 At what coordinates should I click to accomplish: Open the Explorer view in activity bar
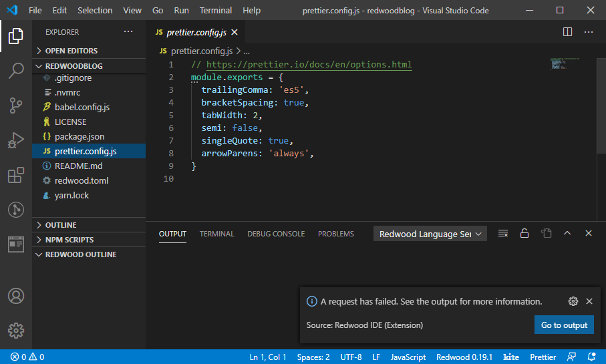point(16,36)
